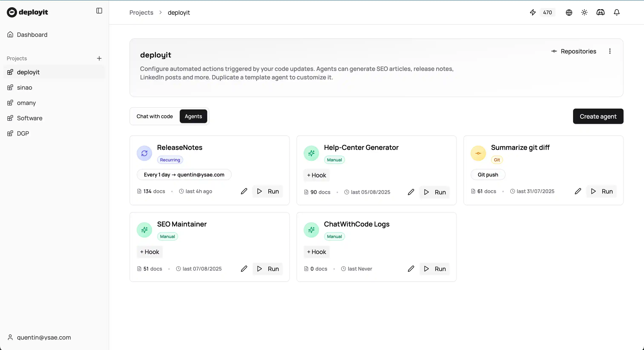This screenshot has height=350, width=644.
Task: Navigate to Dashboard in the sidebar
Action: click(x=32, y=34)
